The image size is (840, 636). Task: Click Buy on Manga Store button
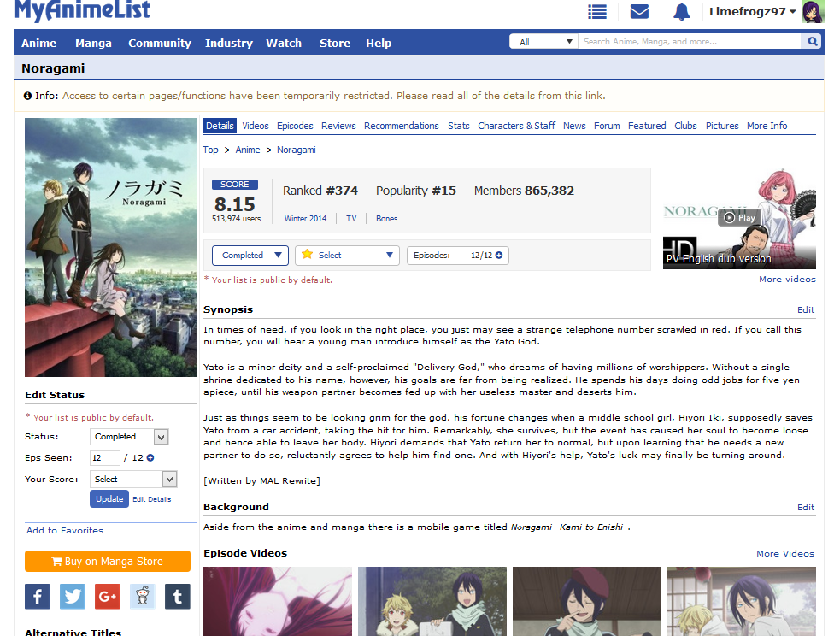click(108, 561)
